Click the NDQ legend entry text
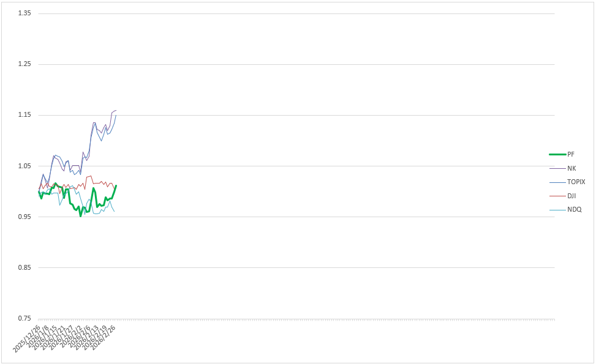The height and width of the screenshot is (364, 596). 574,209
